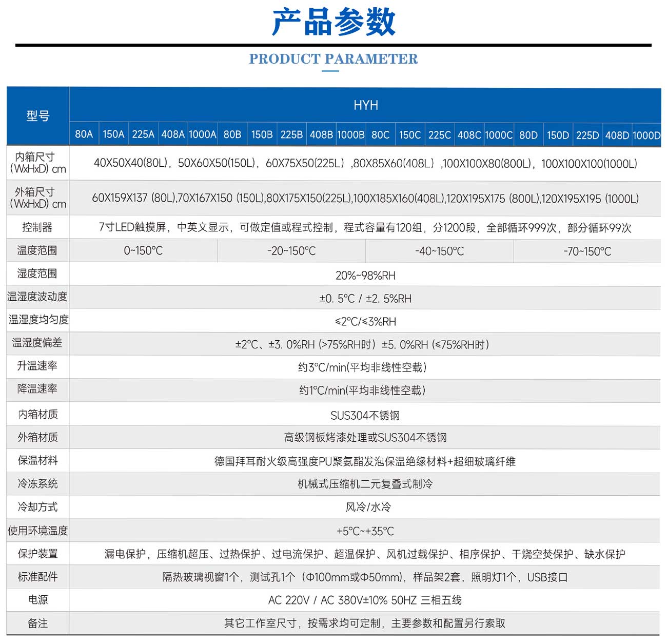Select the 型号 header cell

[38, 116]
